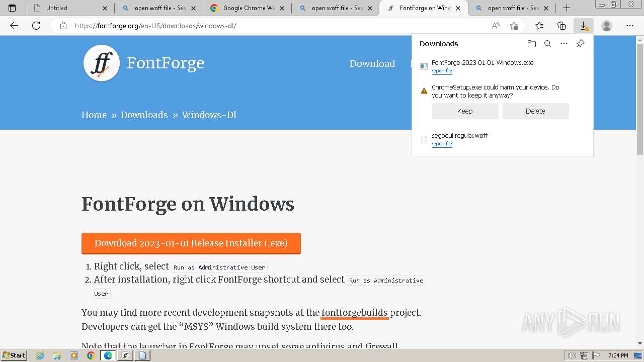Open file for FontForge-2023-01-01-Windows.exe
The width and height of the screenshot is (644, 362).
click(442, 71)
